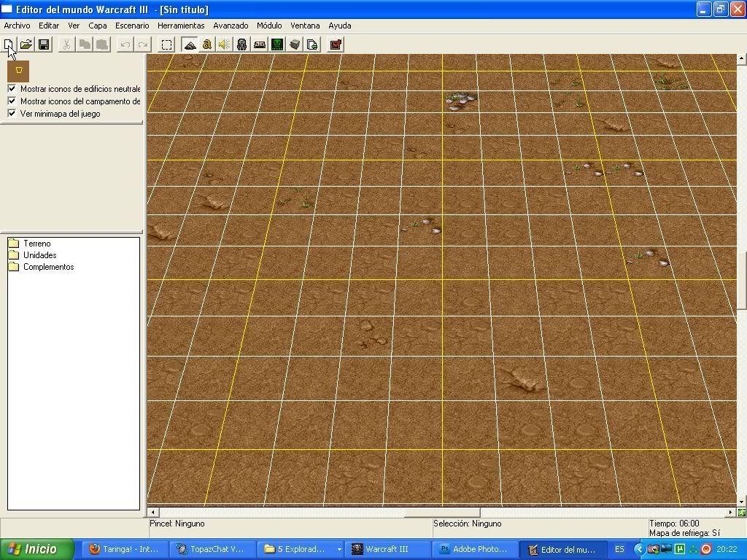
Task: Click the green H tray icon
Action: point(679,549)
